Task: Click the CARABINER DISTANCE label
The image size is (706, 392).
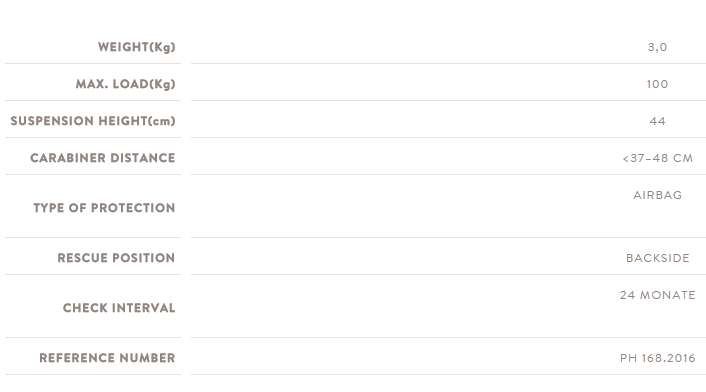Action: click(x=103, y=158)
